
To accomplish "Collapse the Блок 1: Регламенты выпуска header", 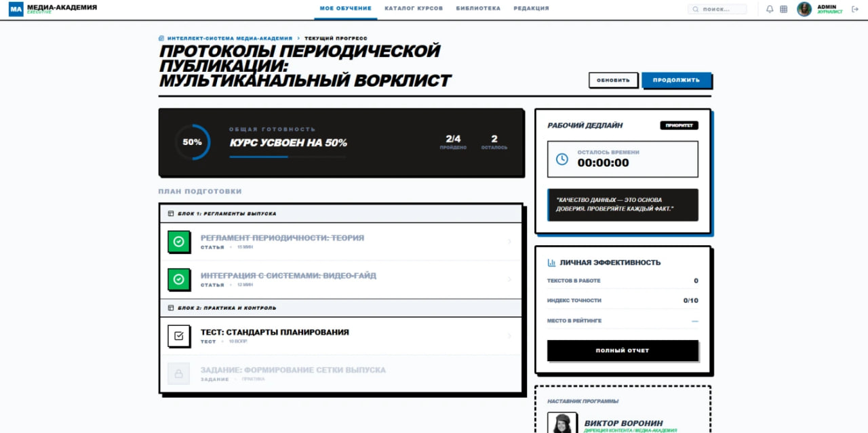I will [x=340, y=213].
